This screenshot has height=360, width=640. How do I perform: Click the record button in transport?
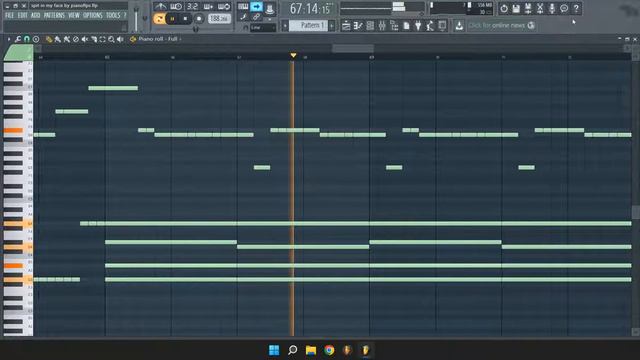(x=199, y=19)
